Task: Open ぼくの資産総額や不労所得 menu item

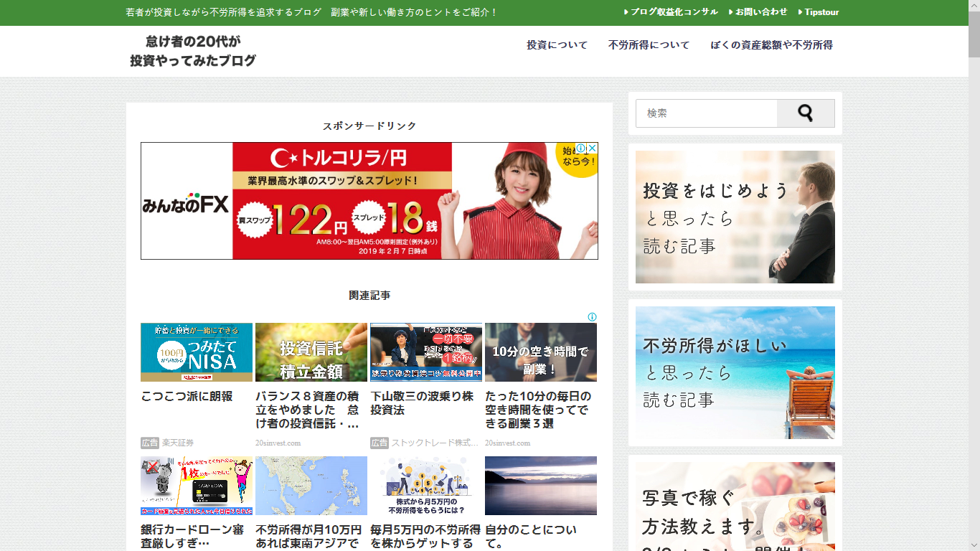Action: coord(771,45)
